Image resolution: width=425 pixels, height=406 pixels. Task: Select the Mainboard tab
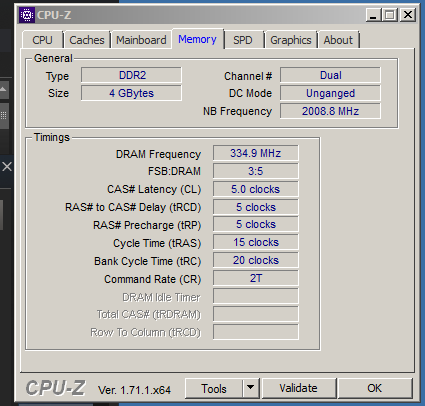click(x=141, y=40)
